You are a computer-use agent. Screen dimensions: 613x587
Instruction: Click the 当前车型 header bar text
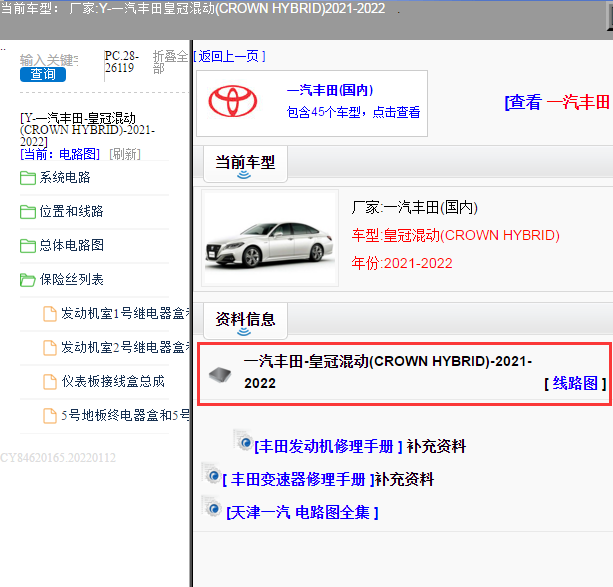coord(193,8)
